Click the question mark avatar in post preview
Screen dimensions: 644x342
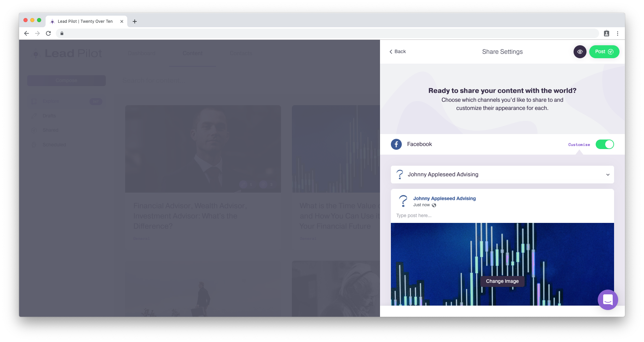pos(403,201)
